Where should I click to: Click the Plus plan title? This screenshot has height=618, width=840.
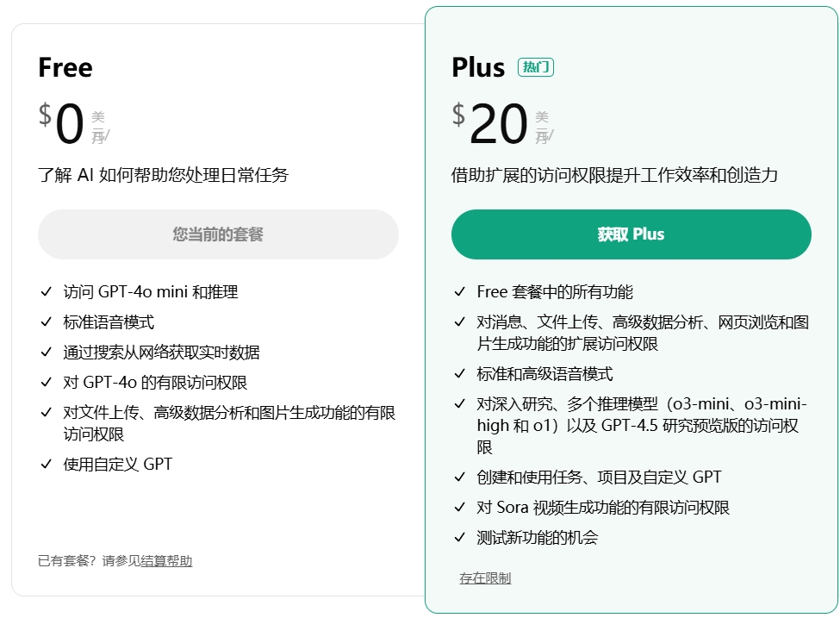[x=478, y=67]
